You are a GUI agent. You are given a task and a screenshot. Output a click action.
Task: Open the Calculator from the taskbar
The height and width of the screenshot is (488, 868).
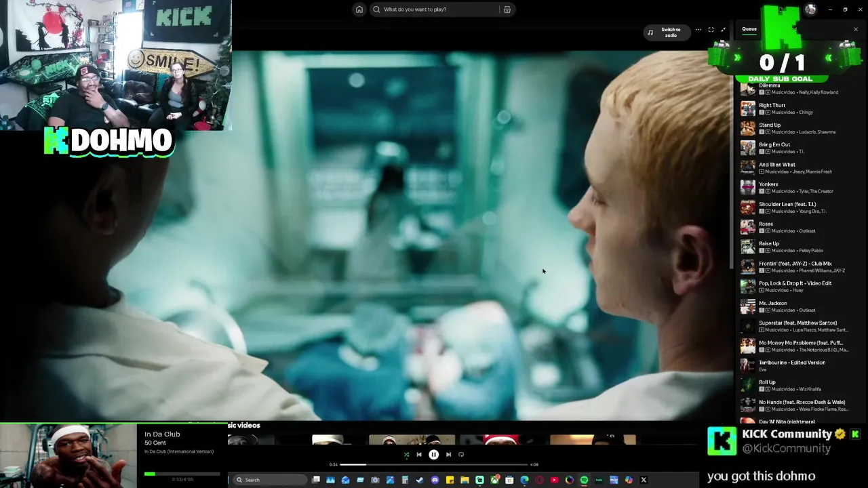pos(405,480)
